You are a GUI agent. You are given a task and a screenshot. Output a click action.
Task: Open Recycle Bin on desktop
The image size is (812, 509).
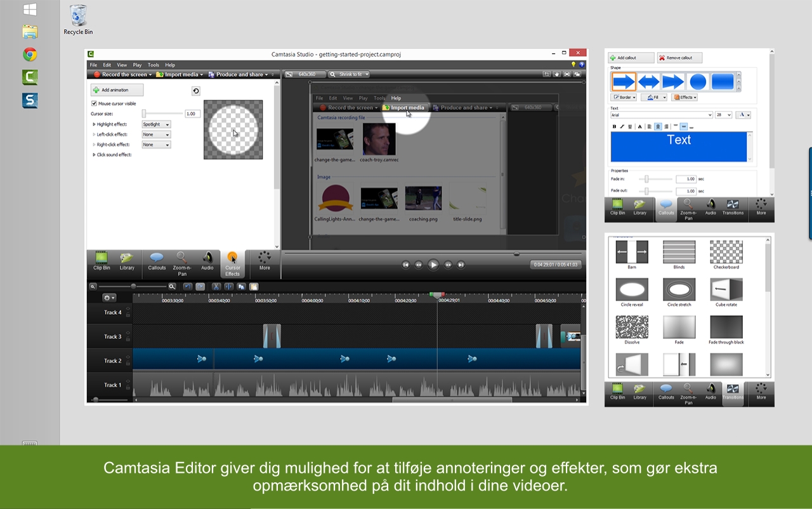coord(78,19)
